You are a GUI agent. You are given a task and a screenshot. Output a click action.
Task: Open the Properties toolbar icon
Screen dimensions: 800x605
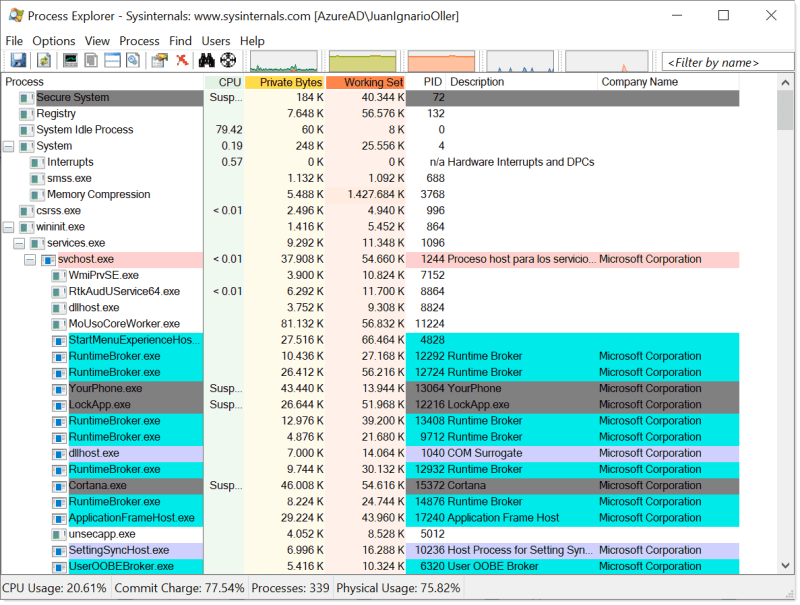click(x=160, y=60)
